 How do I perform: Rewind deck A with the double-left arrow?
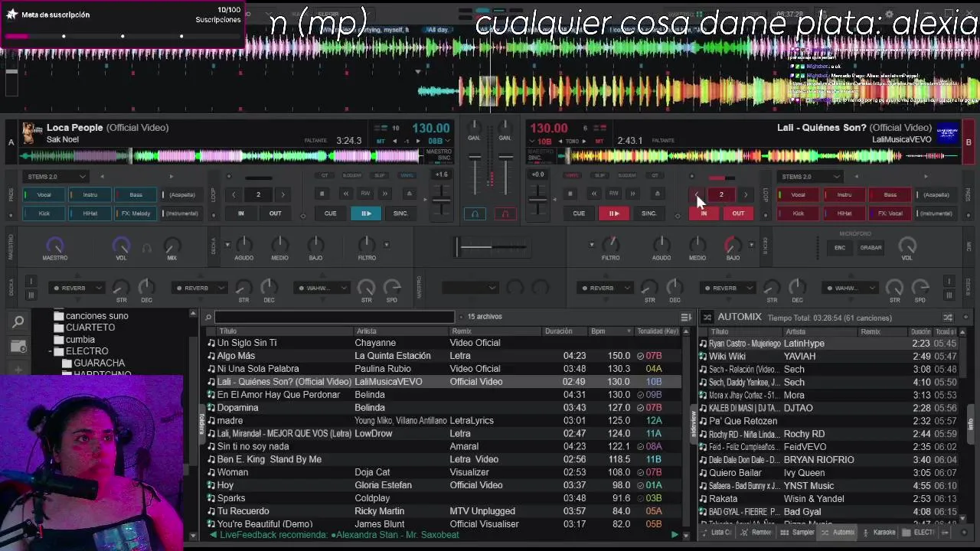tap(345, 194)
